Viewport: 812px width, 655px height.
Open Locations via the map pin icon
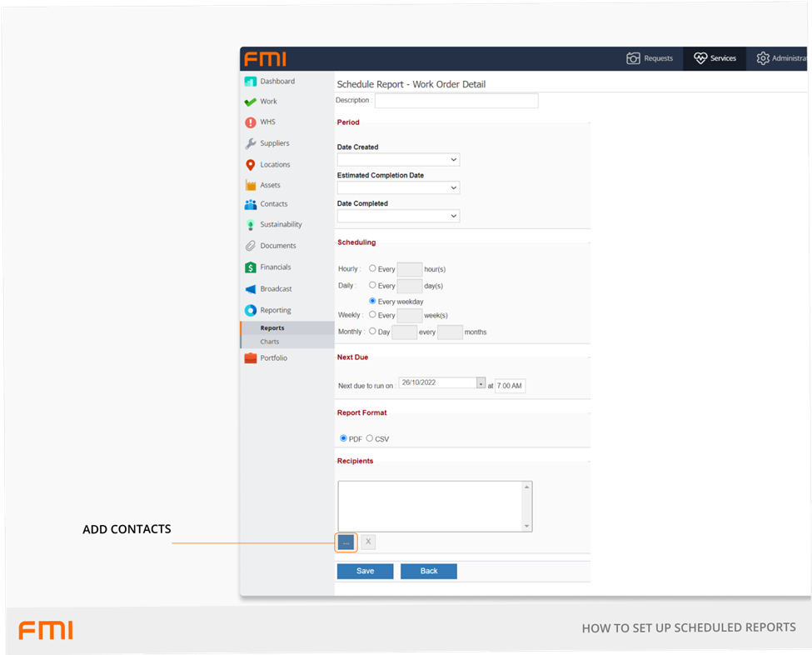[250, 165]
